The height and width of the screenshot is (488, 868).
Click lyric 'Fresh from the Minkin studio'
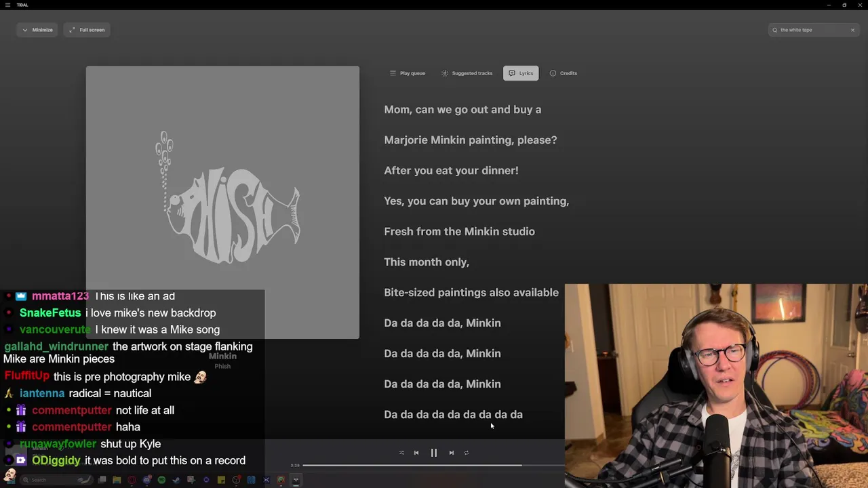coord(459,232)
